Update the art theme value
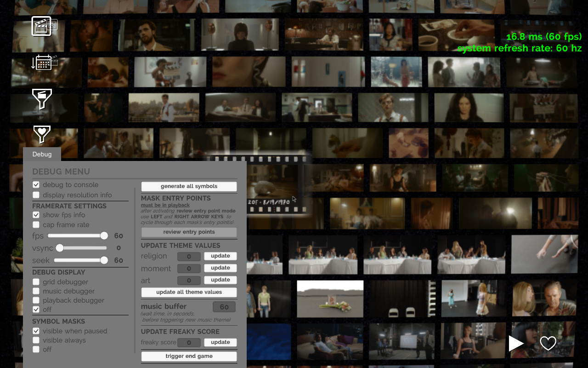 pyautogui.click(x=220, y=280)
